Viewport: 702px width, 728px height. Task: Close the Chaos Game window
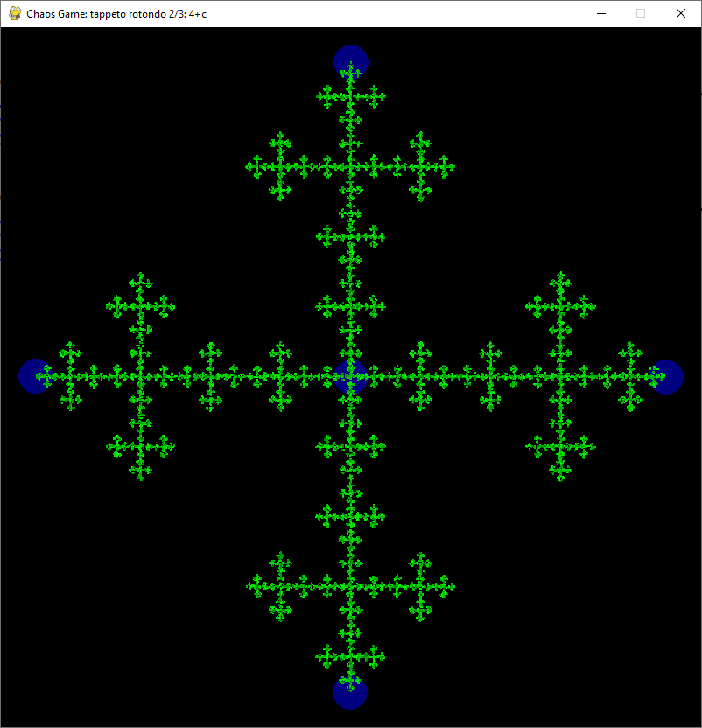[x=681, y=13]
